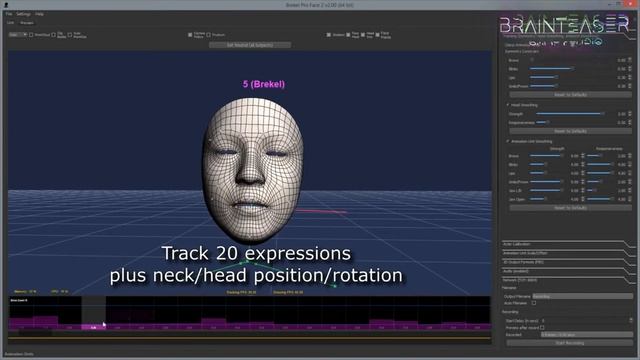Click the Recorded status field
The image size is (640, 360).
(x=587, y=335)
